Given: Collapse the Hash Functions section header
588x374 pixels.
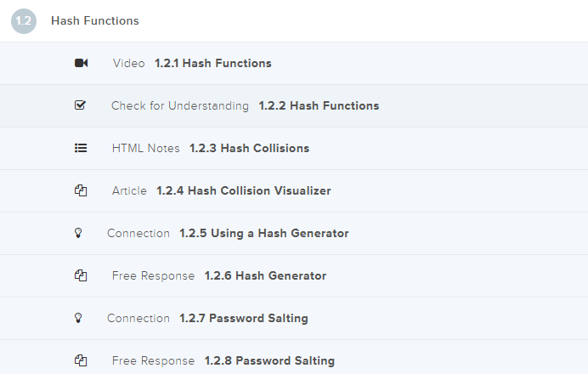Looking at the screenshot, I should (95, 20).
